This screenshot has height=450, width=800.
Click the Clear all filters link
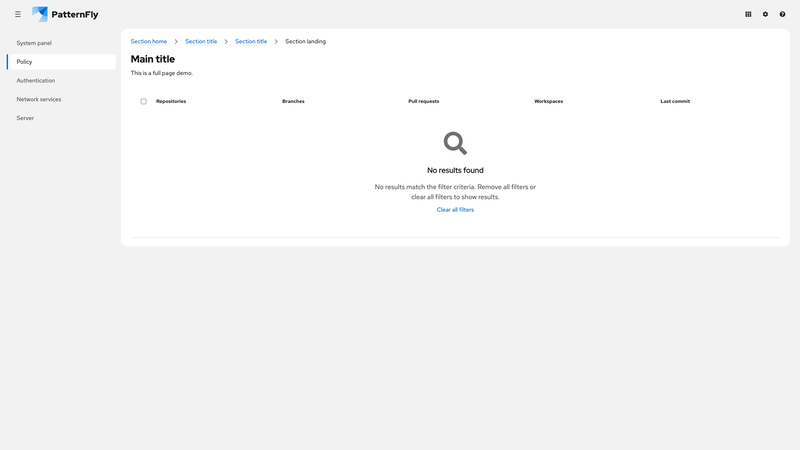[x=455, y=210]
